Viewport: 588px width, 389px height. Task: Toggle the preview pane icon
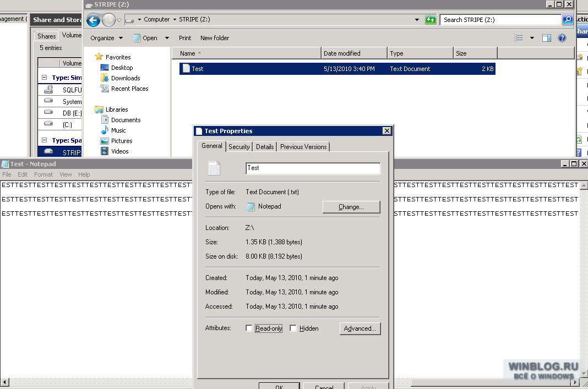tap(546, 38)
